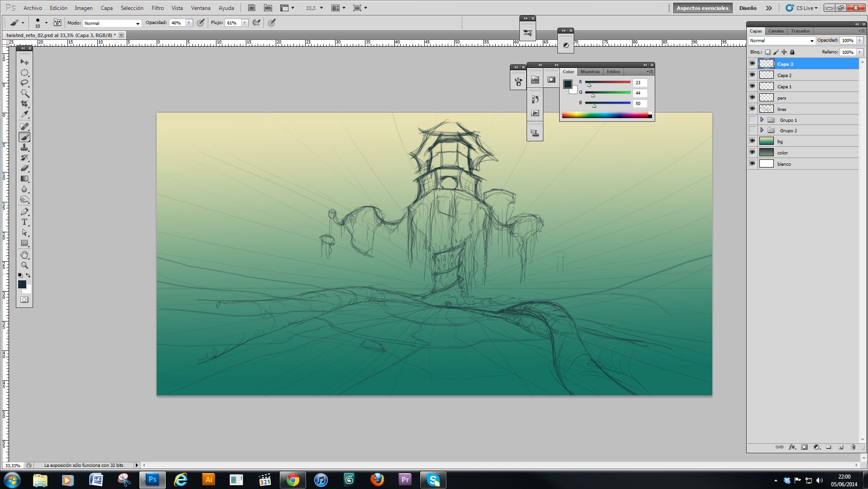
Task: Click the foreground color swatch in Color panel
Action: pyautogui.click(x=567, y=84)
